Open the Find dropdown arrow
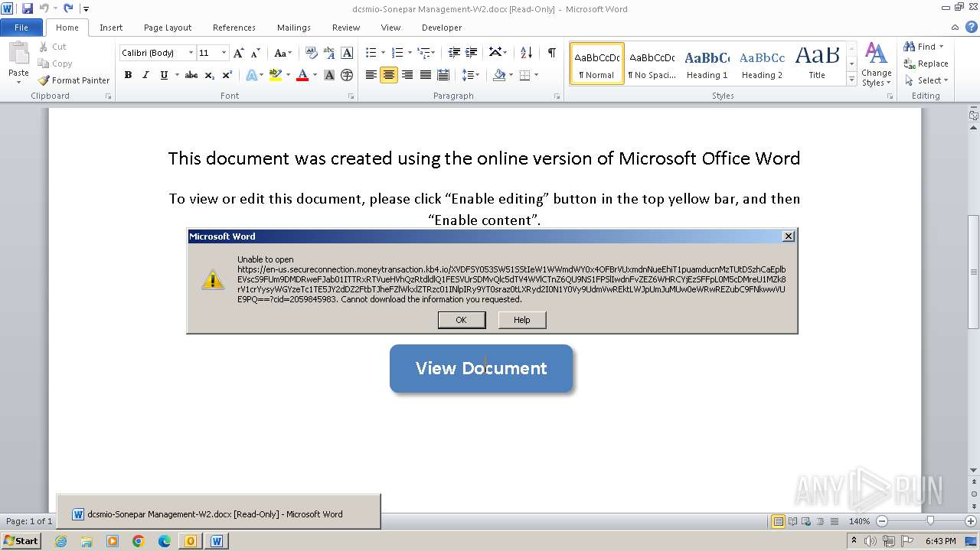Screen dimensions: 980x551 click(x=941, y=47)
